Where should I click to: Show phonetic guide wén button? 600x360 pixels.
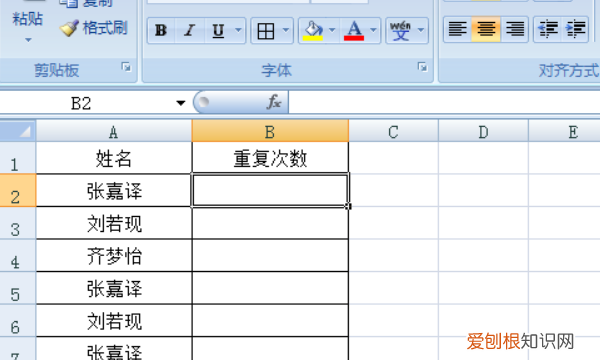pyautogui.click(x=400, y=30)
